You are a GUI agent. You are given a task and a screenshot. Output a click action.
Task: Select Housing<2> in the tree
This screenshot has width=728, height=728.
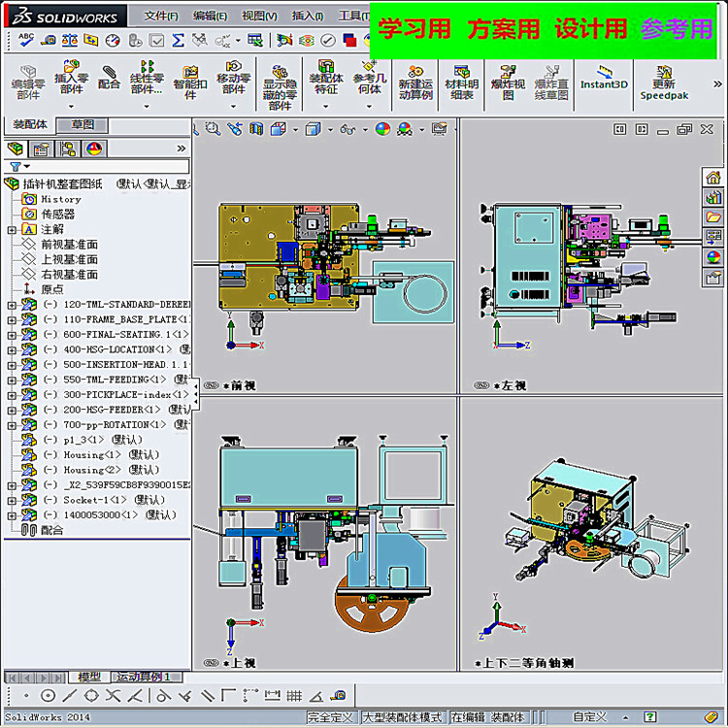coord(111,470)
